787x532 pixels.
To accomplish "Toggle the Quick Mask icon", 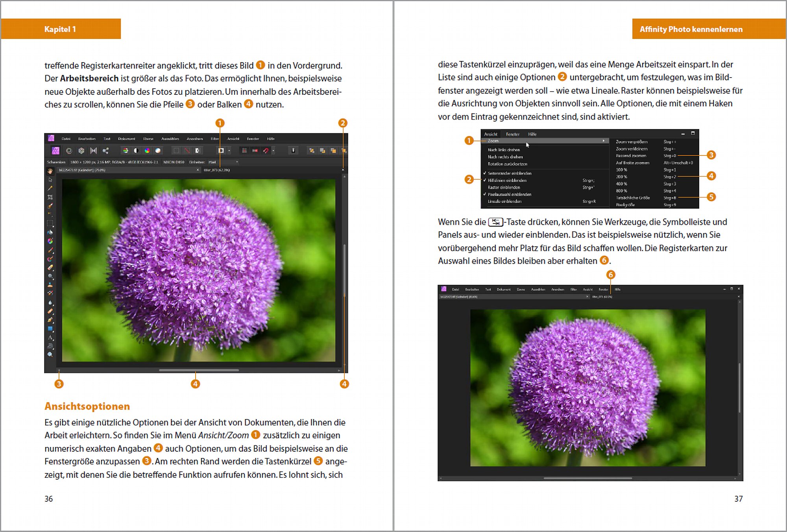I will click(x=221, y=150).
